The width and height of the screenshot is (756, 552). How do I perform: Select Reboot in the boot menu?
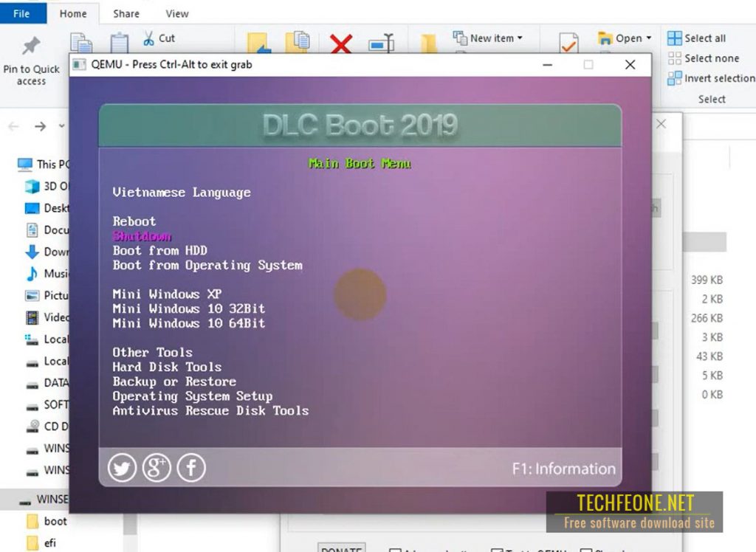(134, 221)
